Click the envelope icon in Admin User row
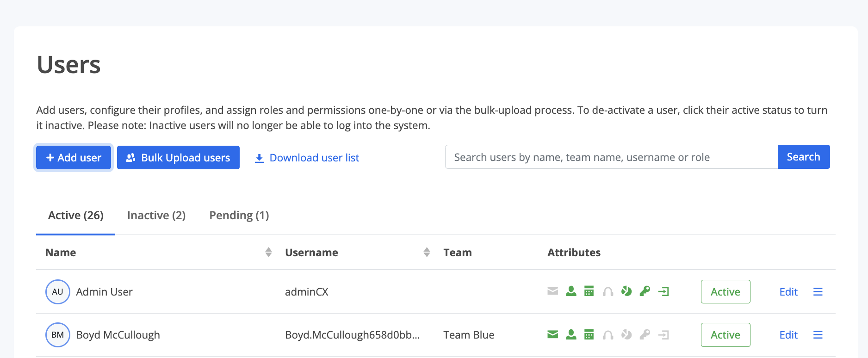 pyautogui.click(x=552, y=291)
